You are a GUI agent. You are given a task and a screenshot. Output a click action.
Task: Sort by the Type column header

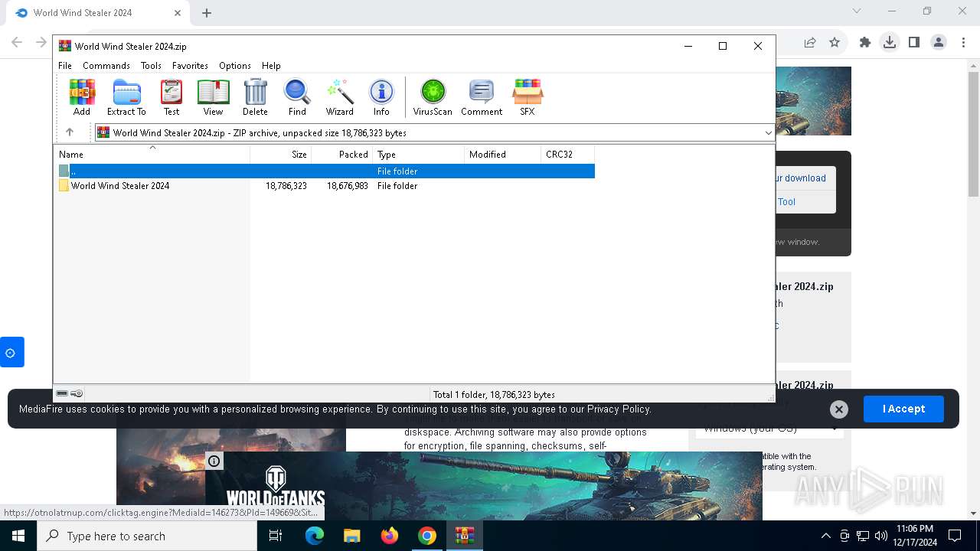click(419, 155)
